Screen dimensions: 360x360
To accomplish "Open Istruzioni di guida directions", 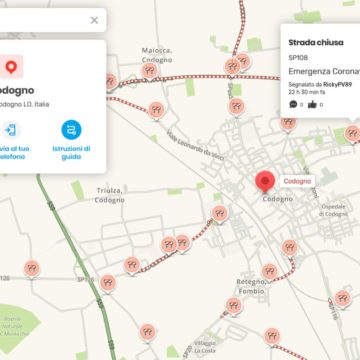I will 71,140.
